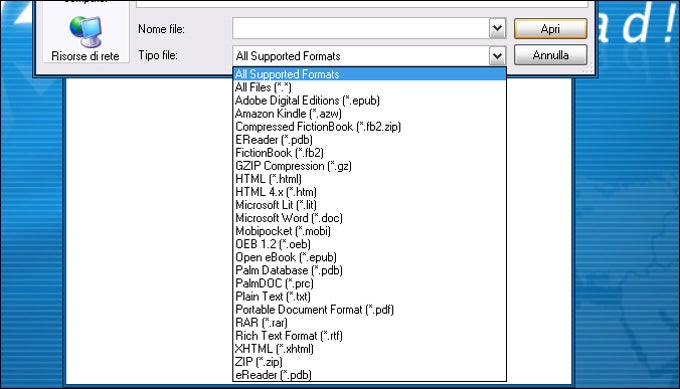Click inside the Nome file input field
680x389 pixels.
point(361,29)
